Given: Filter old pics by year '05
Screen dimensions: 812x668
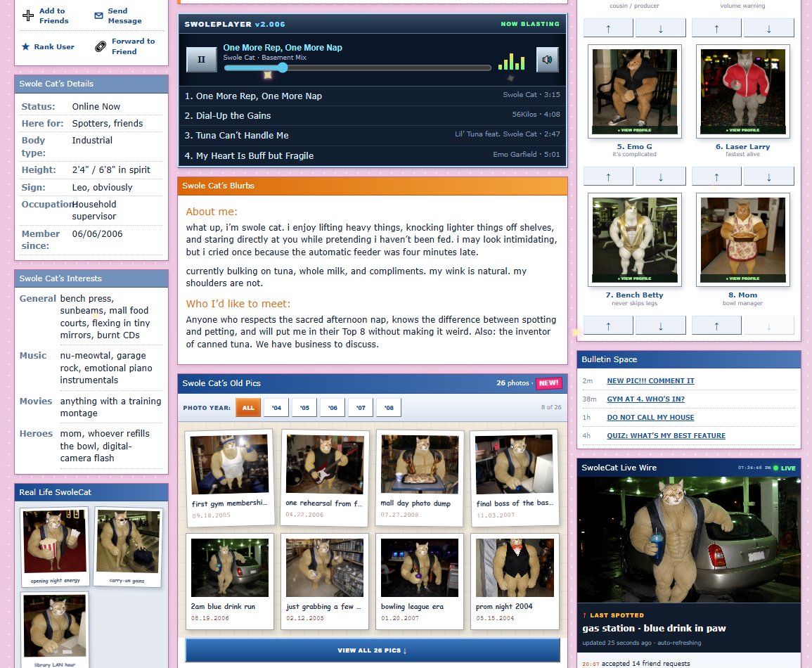Looking at the screenshot, I should coord(304,408).
